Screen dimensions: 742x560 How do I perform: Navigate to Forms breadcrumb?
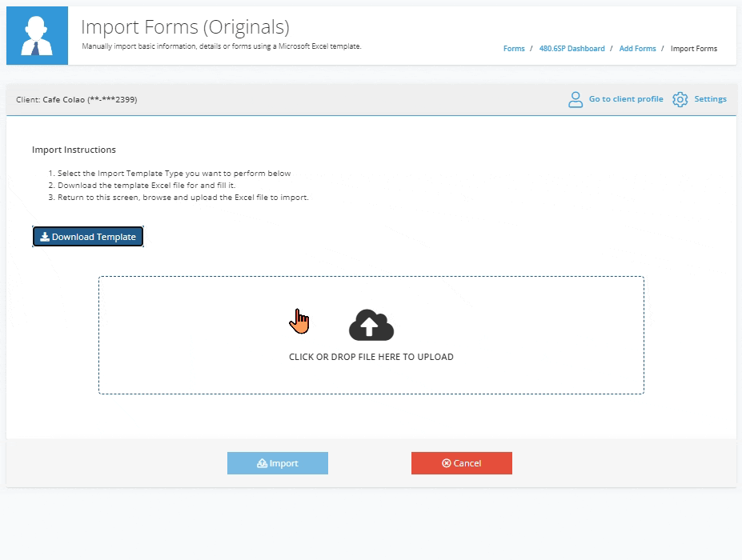click(514, 49)
